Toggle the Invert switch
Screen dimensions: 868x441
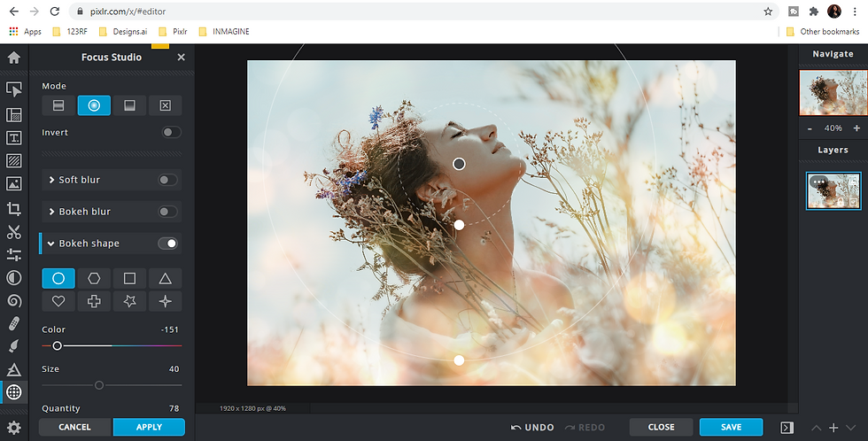pyautogui.click(x=171, y=132)
